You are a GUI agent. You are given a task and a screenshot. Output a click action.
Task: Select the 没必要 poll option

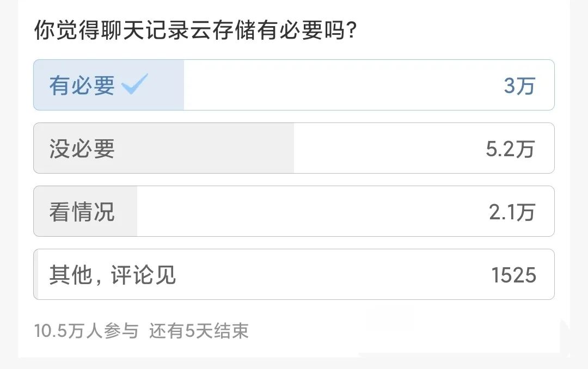(x=294, y=148)
